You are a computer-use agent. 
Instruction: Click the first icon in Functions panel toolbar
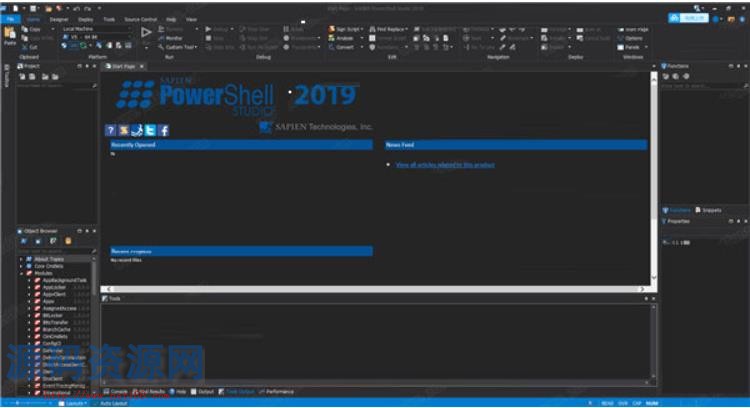click(x=665, y=77)
